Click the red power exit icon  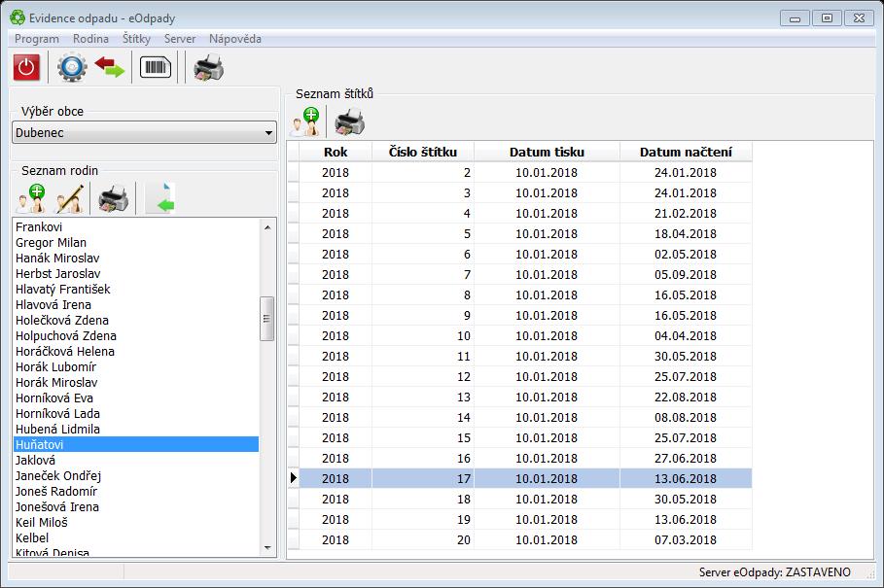pos(26,68)
